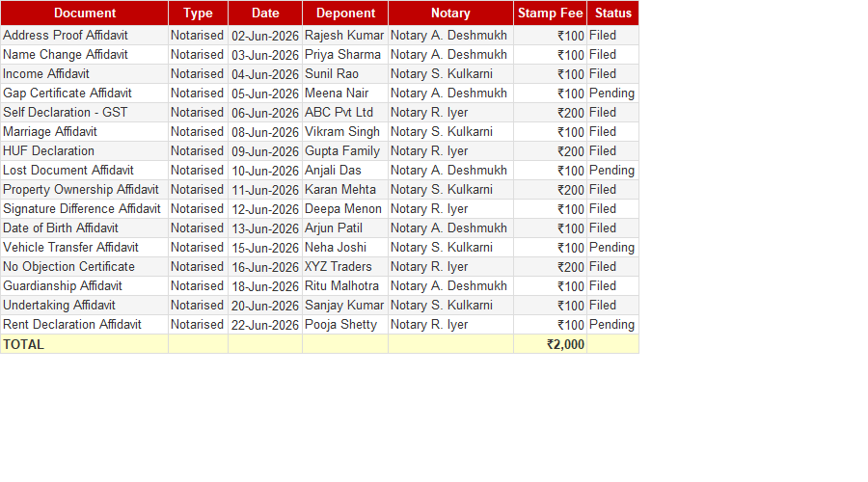Select Lost Document Affidavit cell
The width and height of the screenshot is (868, 482).
pyautogui.click(x=85, y=171)
